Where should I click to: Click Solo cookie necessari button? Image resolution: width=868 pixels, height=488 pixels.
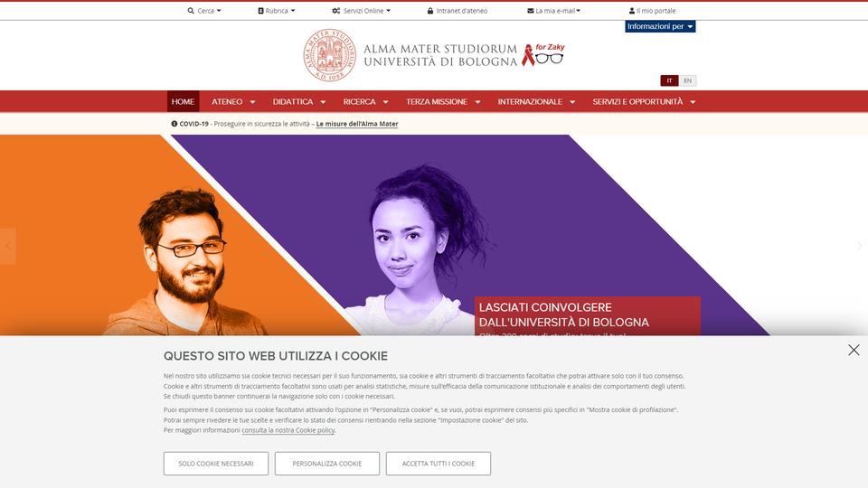pyautogui.click(x=216, y=464)
